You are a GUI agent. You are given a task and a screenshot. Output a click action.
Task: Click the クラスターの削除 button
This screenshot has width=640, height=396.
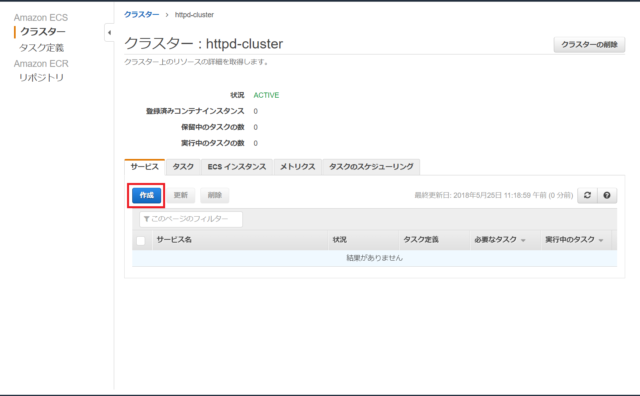589,44
